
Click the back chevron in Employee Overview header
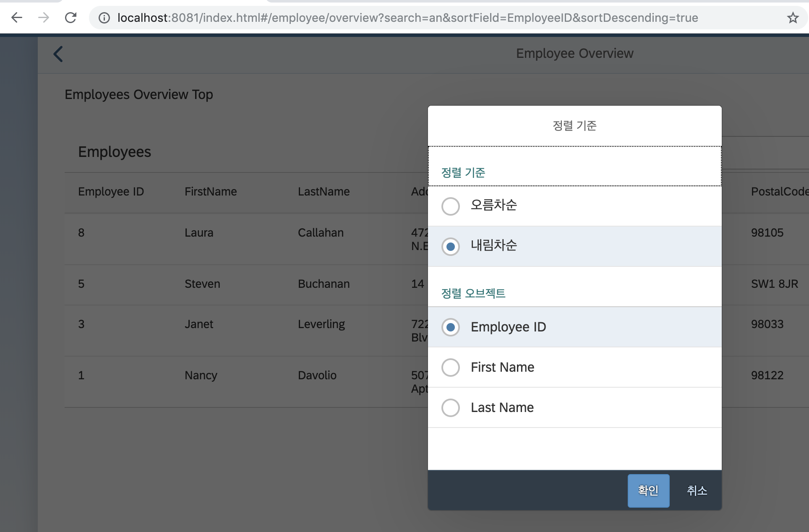58,54
